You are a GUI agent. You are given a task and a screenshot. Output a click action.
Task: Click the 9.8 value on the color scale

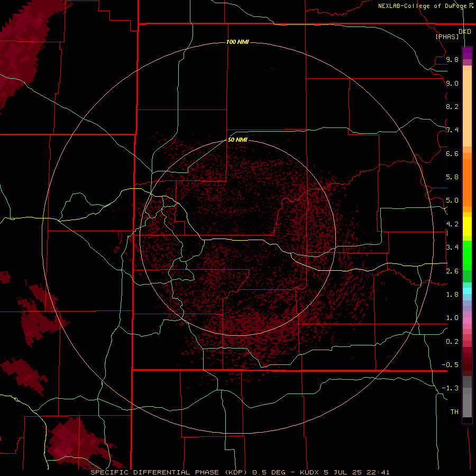[x=452, y=59]
